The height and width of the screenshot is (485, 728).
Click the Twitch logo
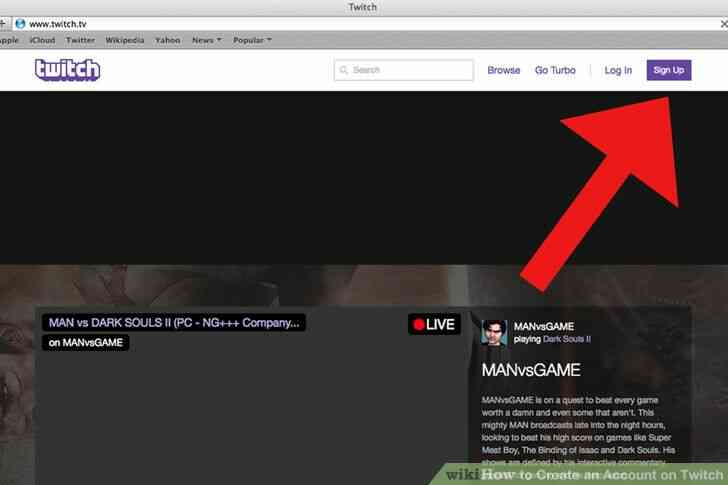[x=67, y=70]
